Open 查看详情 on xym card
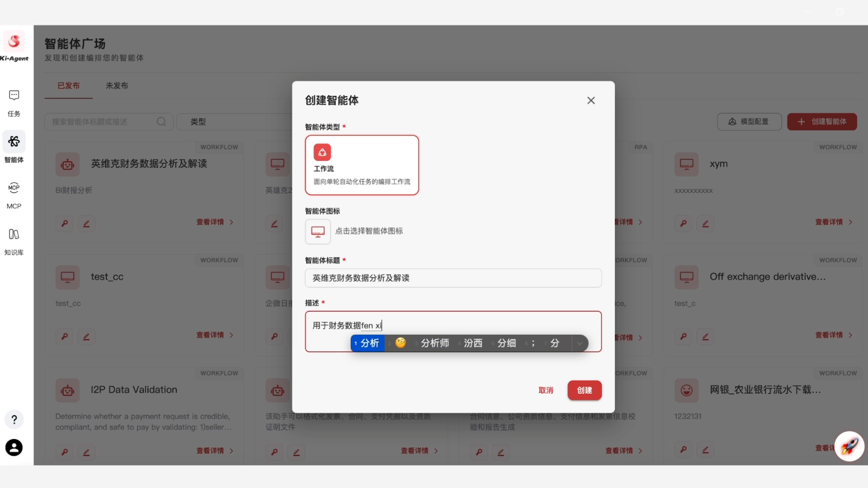The width and height of the screenshot is (868, 488). point(834,222)
